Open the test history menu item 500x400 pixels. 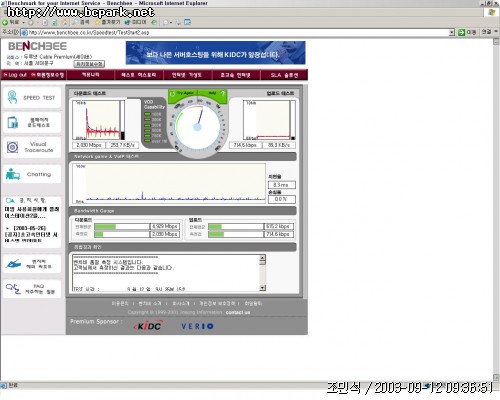pyautogui.click(x=138, y=75)
